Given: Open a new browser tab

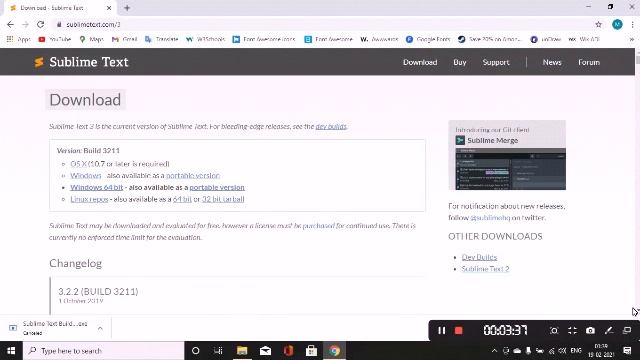Looking at the screenshot, I should point(127,8).
